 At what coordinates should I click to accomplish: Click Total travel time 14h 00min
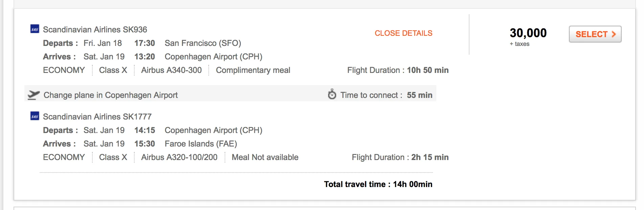click(378, 184)
